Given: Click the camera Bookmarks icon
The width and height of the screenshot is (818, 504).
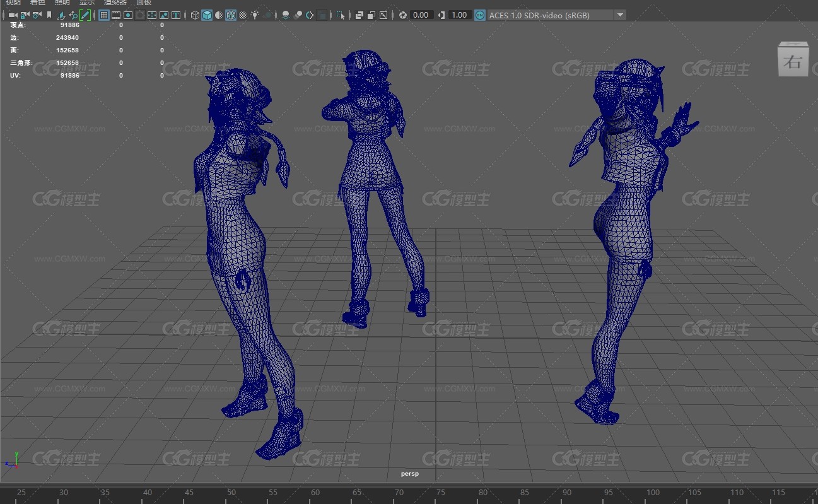Looking at the screenshot, I should (x=49, y=15).
